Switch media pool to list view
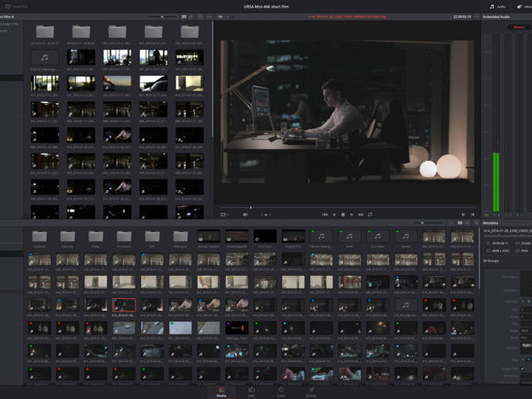The width and height of the screenshot is (532, 399). [467, 223]
